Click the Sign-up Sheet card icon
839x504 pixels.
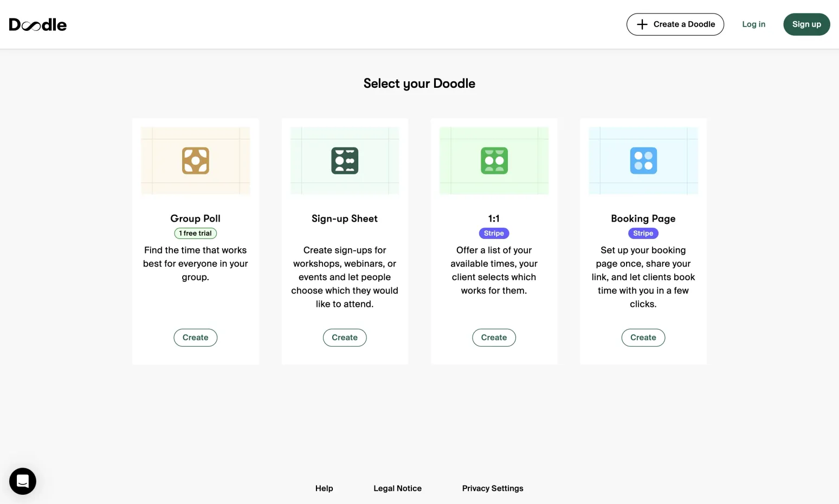(345, 160)
